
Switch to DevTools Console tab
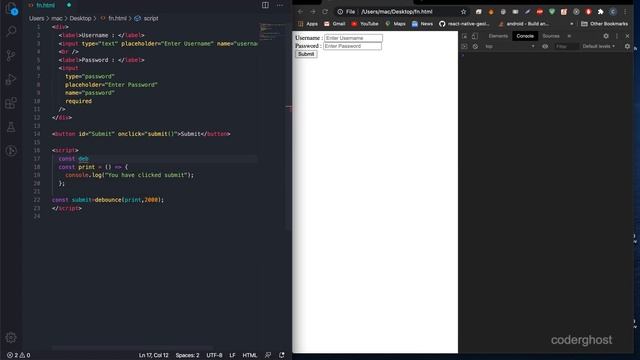click(525, 36)
